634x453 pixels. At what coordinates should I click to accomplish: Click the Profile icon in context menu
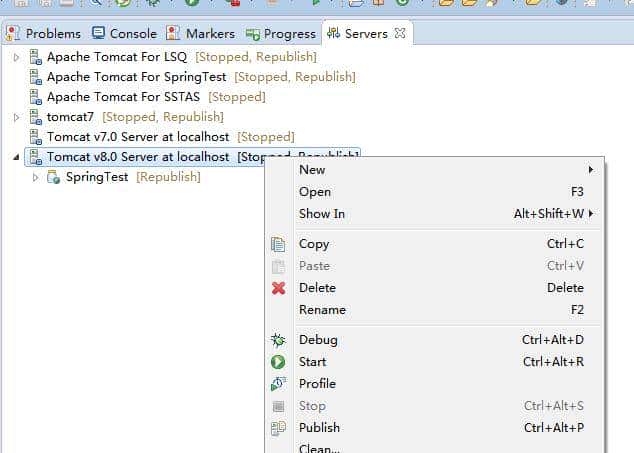[279, 384]
